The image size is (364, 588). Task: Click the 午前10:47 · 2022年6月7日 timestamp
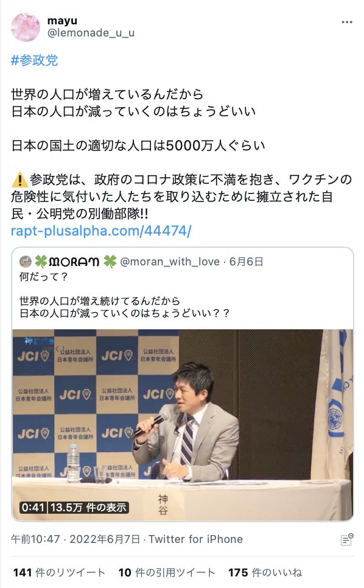click(75, 539)
